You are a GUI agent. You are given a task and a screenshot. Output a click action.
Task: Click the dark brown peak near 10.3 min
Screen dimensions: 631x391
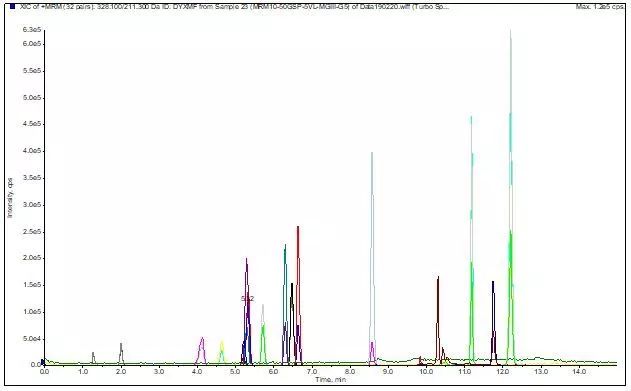438,320
